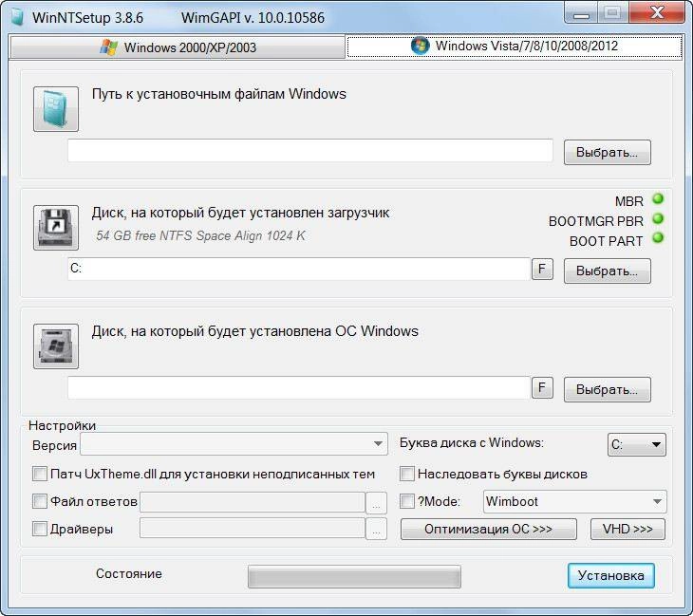This screenshot has width=693, height=616.
Task: Minimize the WinNTSetup window
Action: [x=581, y=13]
